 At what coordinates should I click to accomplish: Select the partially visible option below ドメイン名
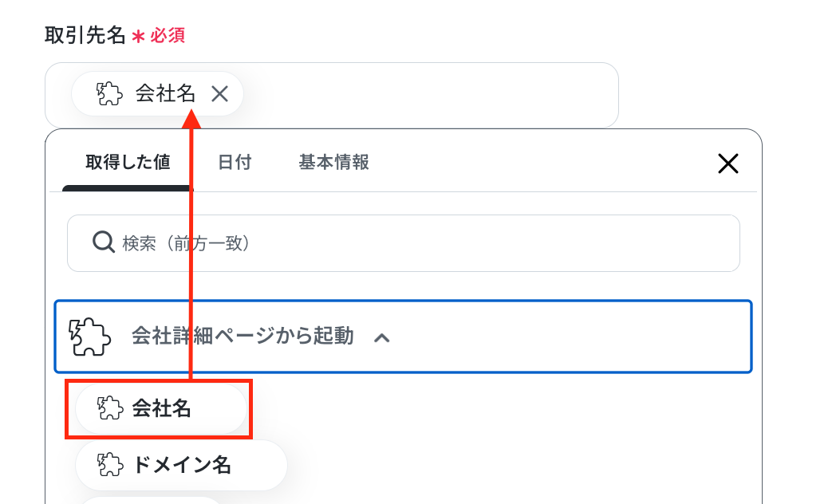point(149,500)
